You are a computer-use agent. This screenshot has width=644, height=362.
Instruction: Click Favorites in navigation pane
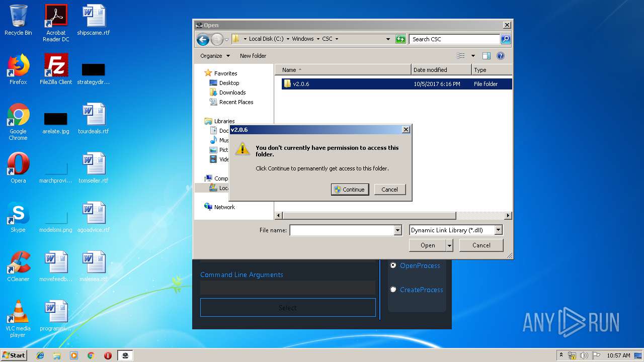[x=225, y=73]
